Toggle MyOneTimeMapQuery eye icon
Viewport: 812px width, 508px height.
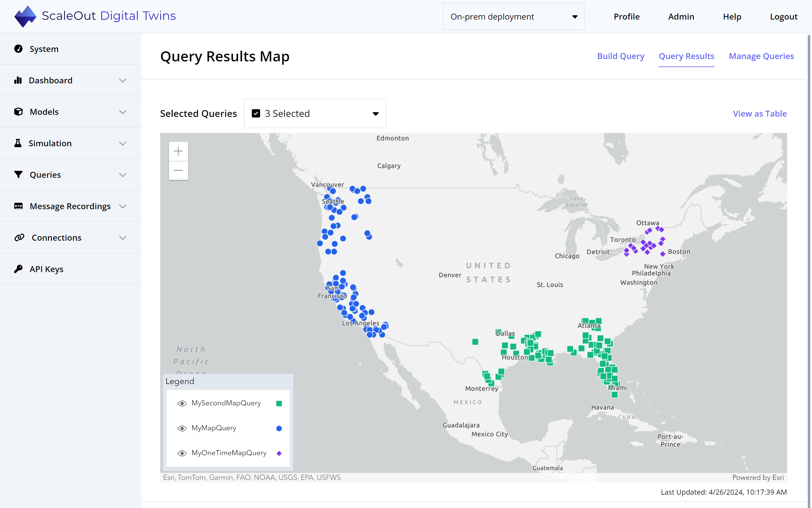[182, 453]
